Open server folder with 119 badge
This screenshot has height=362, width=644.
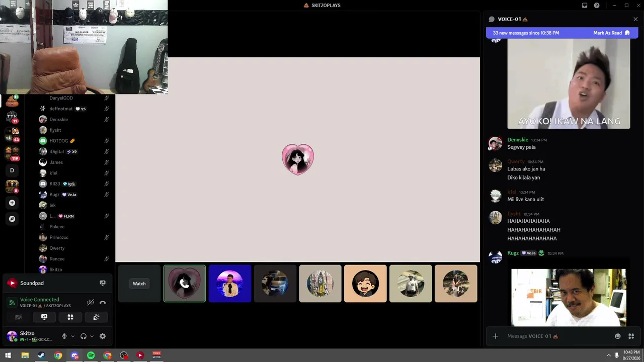coord(12,153)
